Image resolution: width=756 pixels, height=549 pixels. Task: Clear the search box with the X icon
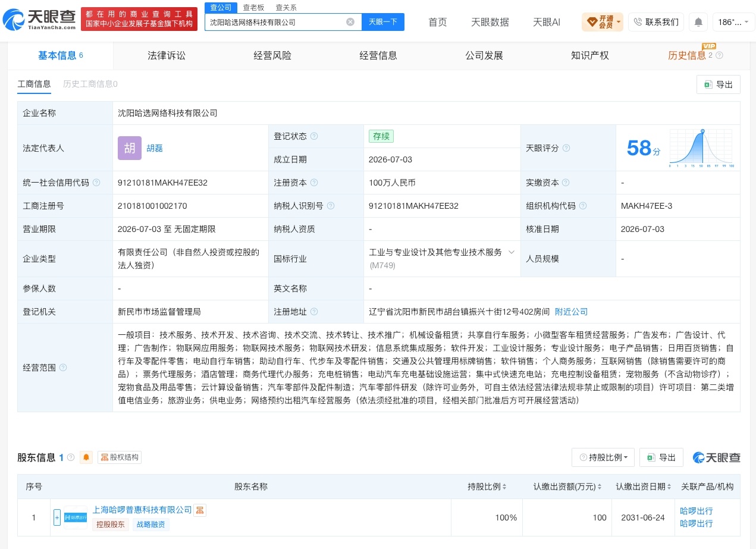point(350,22)
